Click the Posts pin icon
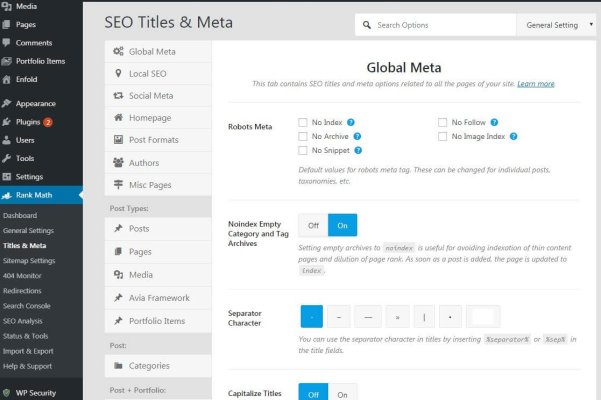Image resolution: width=601 pixels, height=400 pixels. [x=118, y=228]
